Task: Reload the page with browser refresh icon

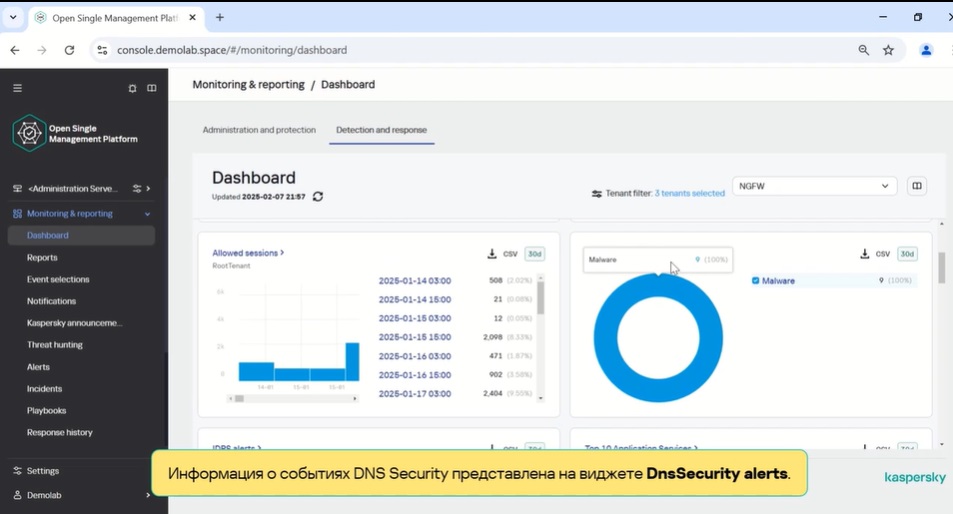Action: click(69, 50)
